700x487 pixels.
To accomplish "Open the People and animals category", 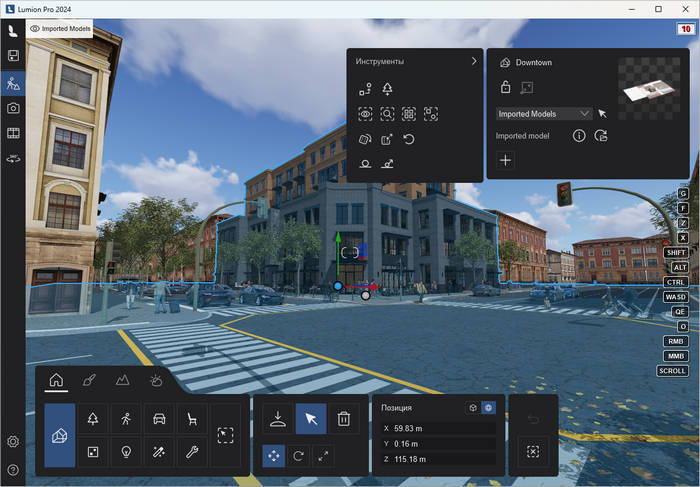I will point(126,419).
